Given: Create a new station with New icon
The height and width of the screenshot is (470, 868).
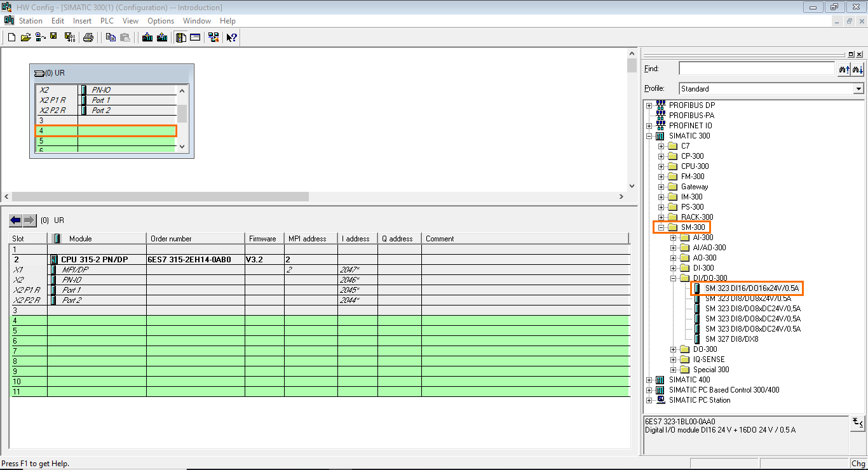Looking at the screenshot, I should (x=11, y=37).
